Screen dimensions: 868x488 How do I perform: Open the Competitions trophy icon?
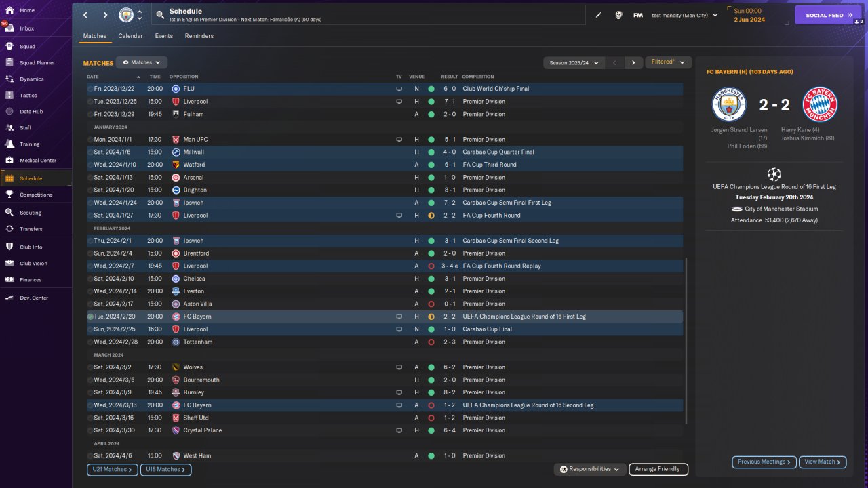tap(9, 195)
